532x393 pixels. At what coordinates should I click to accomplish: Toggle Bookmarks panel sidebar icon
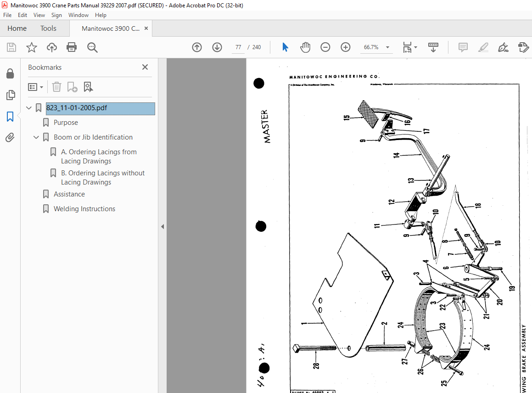tap(10, 117)
